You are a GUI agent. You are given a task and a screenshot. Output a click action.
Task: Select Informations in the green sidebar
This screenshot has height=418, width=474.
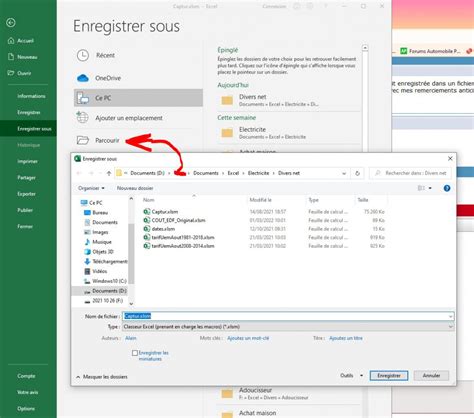tap(31, 96)
